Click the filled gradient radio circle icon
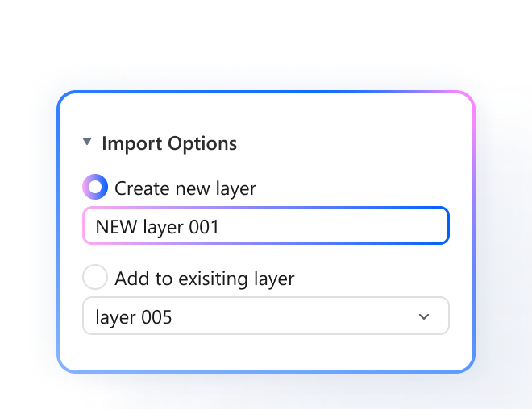 (x=95, y=188)
